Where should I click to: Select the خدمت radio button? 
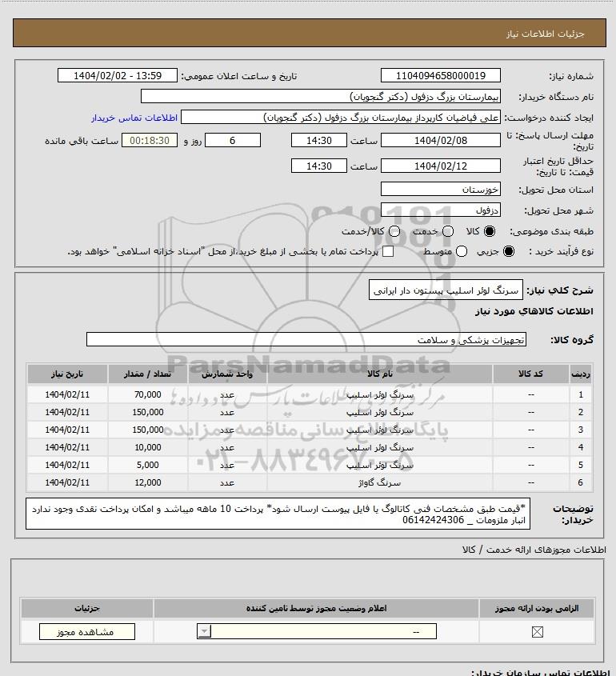click(x=448, y=231)
